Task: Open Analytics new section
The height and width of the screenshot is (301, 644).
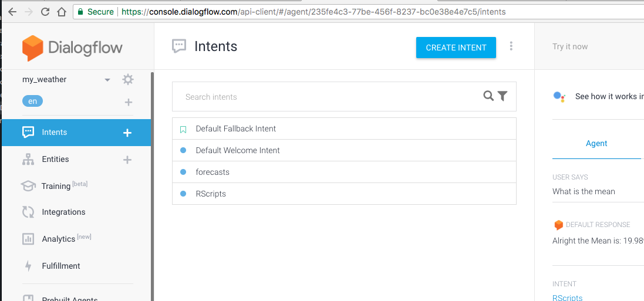Action: 66,239
